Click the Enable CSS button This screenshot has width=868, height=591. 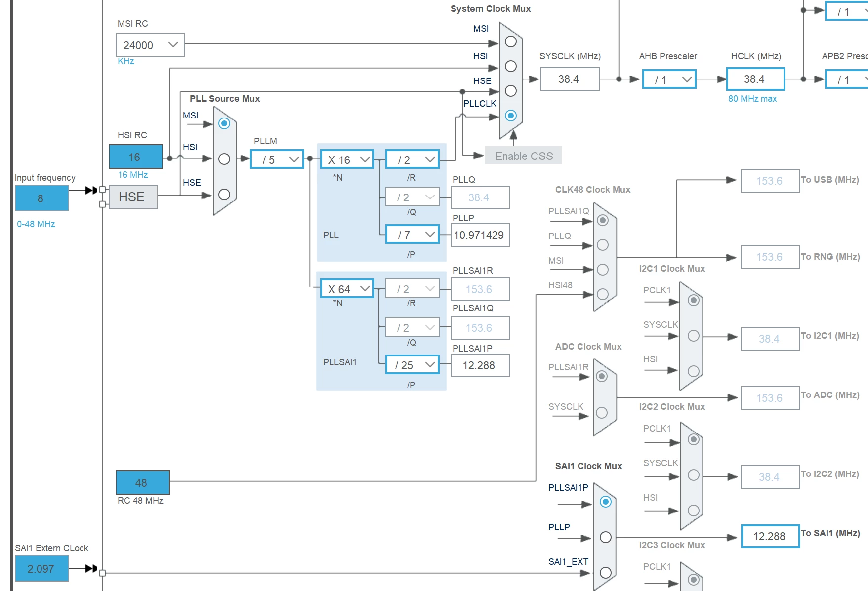pyautogui.click(x=524, y=156)
